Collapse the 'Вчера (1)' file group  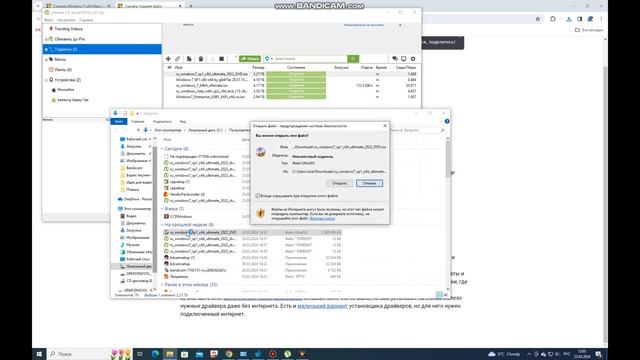pyautogui.click(x=162, y=209)
